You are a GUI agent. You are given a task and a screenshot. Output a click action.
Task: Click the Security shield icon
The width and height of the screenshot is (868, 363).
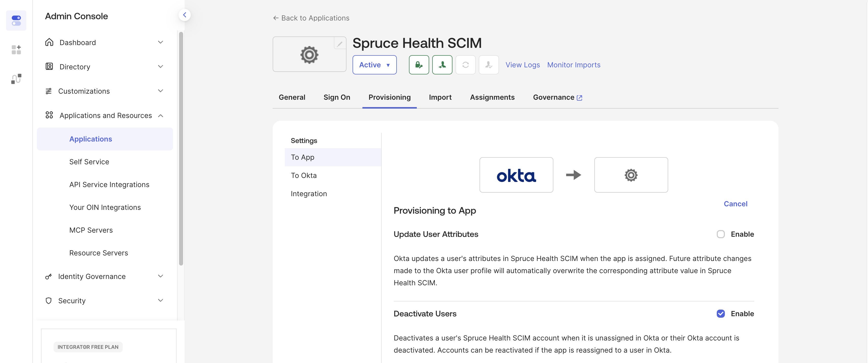click(49, 300)
